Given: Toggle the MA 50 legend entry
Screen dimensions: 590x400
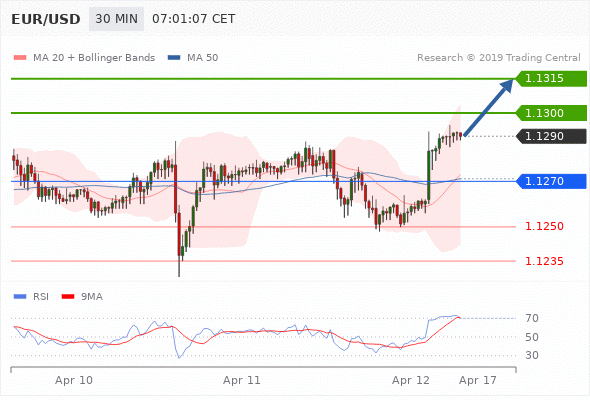Looking at the screenshot, I should [x=193, y=58].
